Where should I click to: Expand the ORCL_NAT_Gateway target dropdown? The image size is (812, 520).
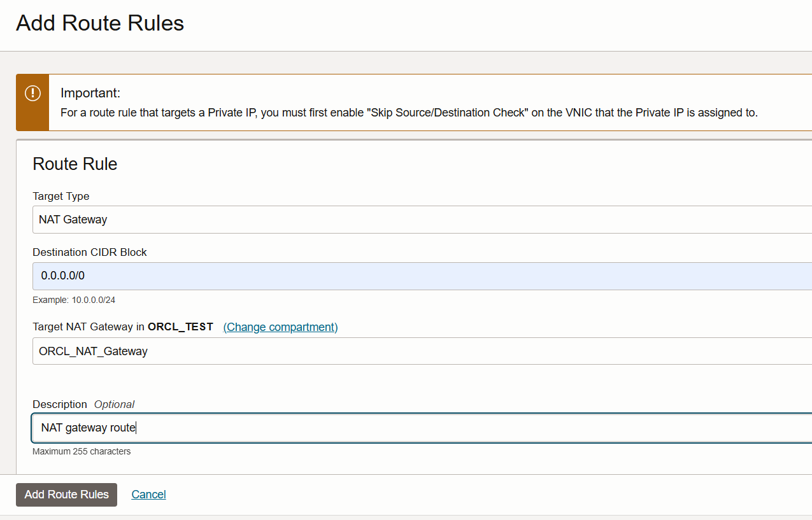click(x=420, y=351)
